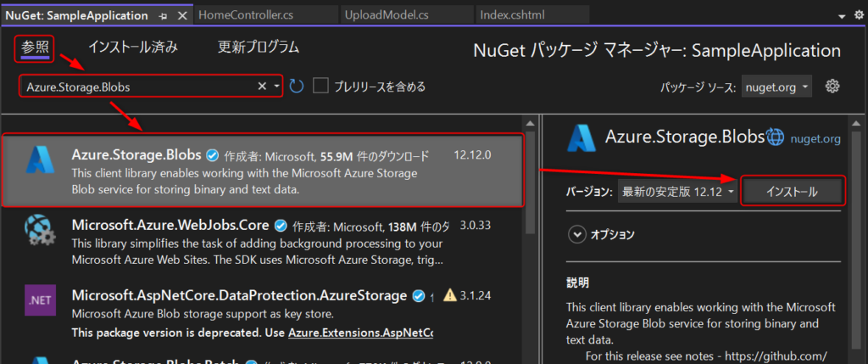Toggle the プレリリースを含める checkbox
Image resolution: width=868 pixels, height=364 pixels.
(x=321, y=86)
